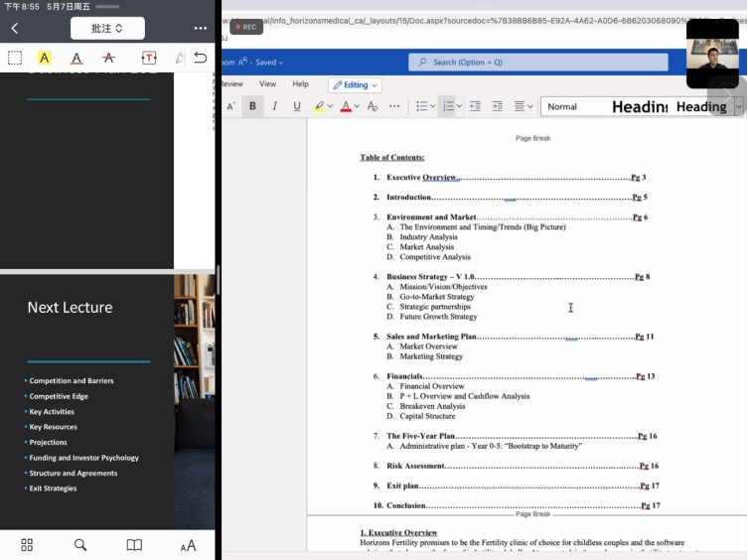Click the REC recording indicator

click(x=246, y=27)
